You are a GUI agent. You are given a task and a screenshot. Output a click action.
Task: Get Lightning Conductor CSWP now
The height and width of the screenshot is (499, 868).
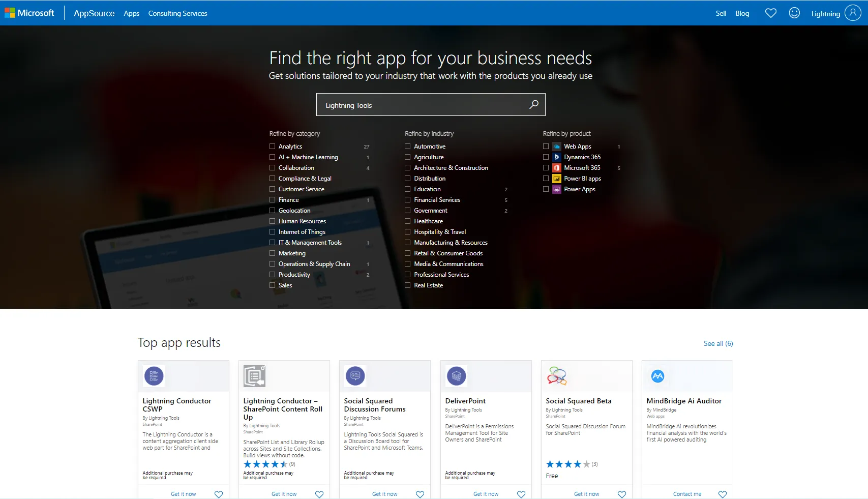[x=183, y=493]
